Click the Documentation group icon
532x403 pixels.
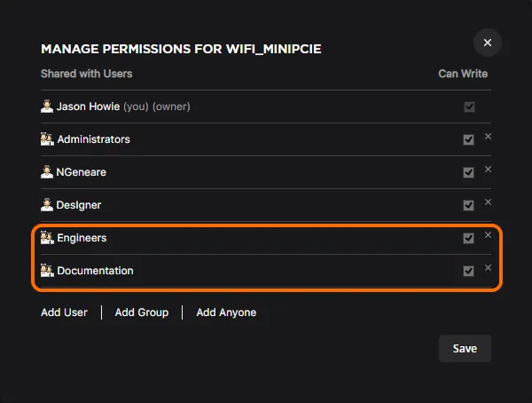[47, 271]
